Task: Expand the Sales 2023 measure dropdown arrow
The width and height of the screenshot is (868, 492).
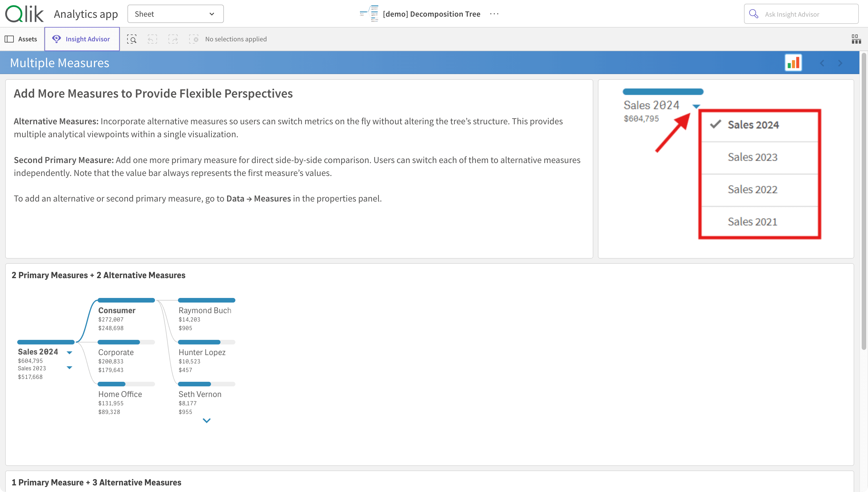Action: click(69, 368)
